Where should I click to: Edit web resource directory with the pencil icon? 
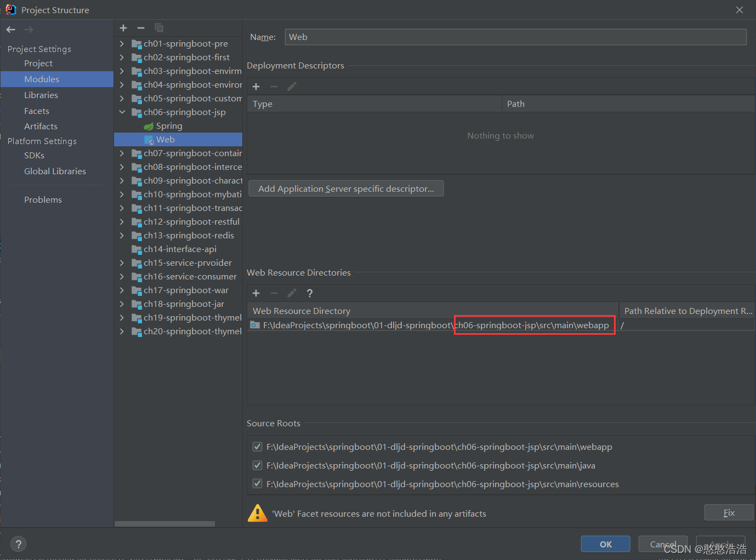coord(292,293)
